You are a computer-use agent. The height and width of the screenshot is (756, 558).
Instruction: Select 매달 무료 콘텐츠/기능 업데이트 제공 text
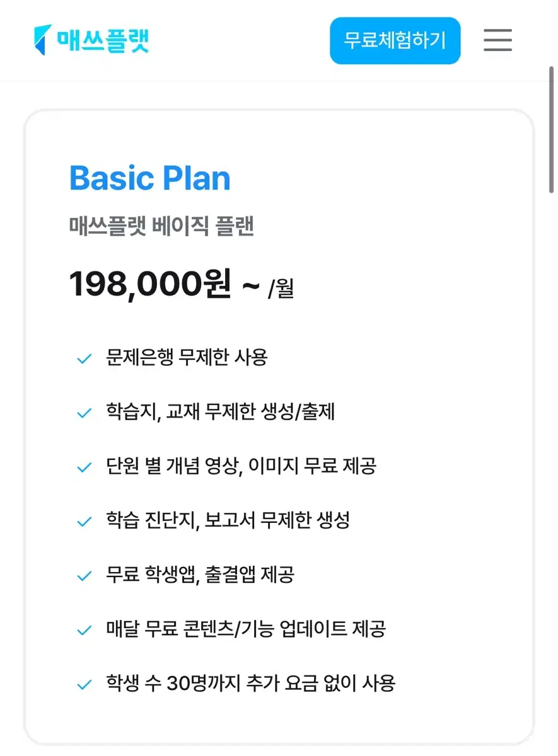click(x=246, y=629)
